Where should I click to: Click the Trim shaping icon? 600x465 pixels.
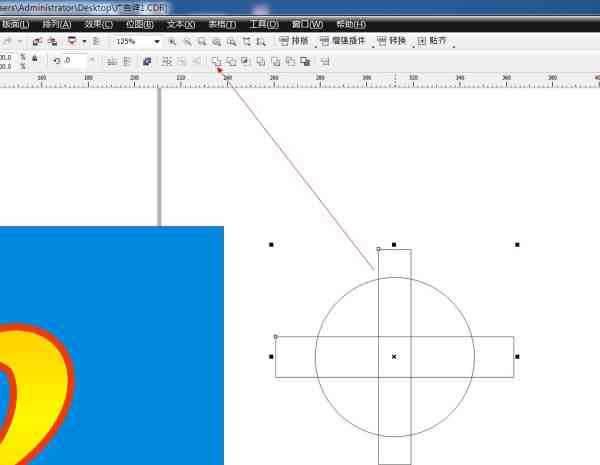(231, 61)
